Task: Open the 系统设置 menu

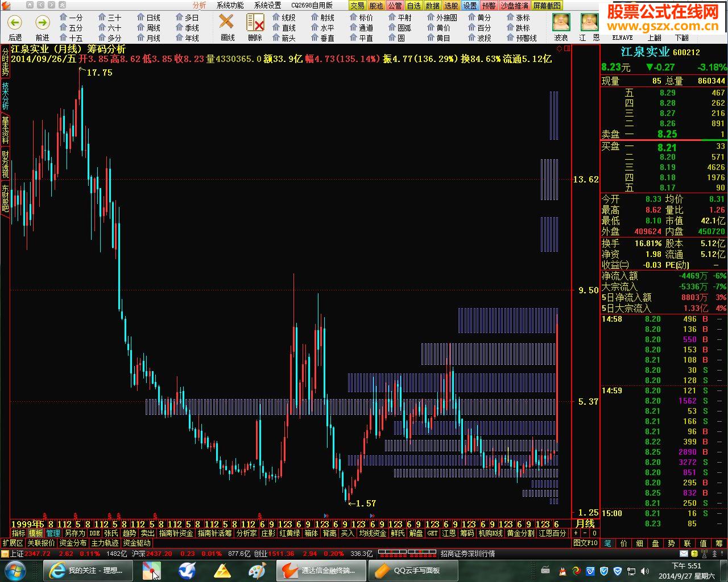Action: click(x=267, y=5)
